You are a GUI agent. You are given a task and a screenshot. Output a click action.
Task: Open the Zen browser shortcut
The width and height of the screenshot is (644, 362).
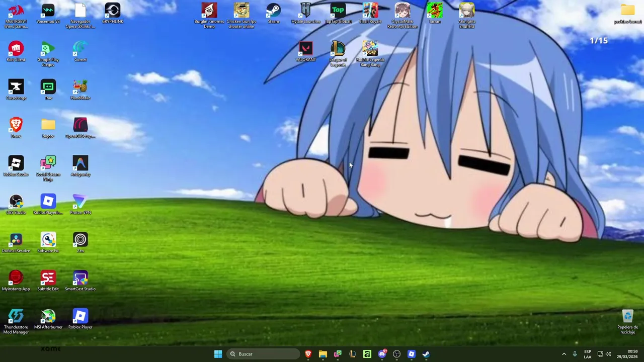(x=80, y=243)
